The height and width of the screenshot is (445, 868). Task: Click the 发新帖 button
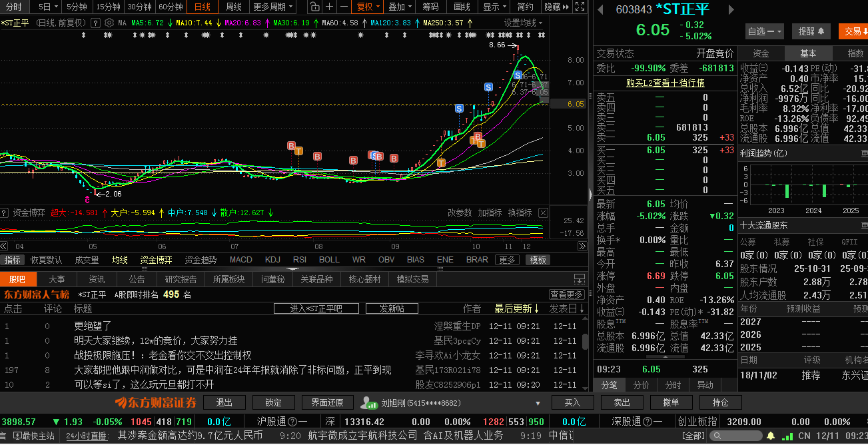392,308
